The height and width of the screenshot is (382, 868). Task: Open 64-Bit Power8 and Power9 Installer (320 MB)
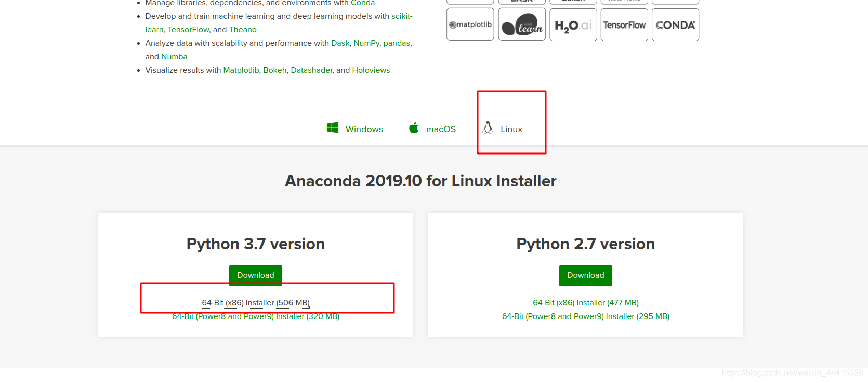tap(256, 316)
